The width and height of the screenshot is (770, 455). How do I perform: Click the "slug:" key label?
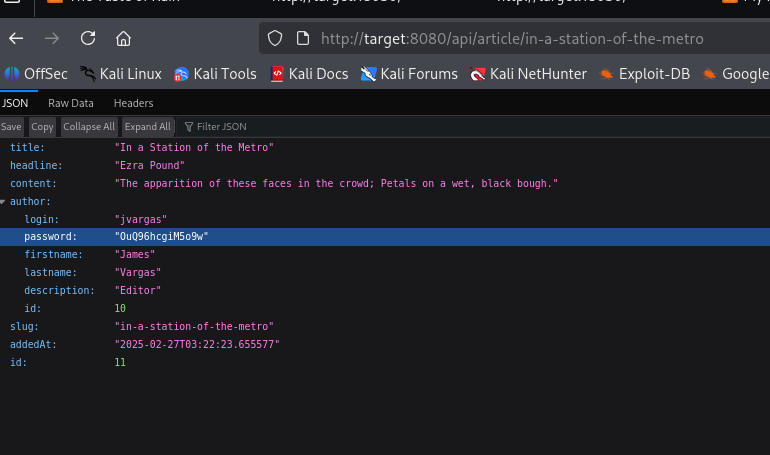[25, 326]
